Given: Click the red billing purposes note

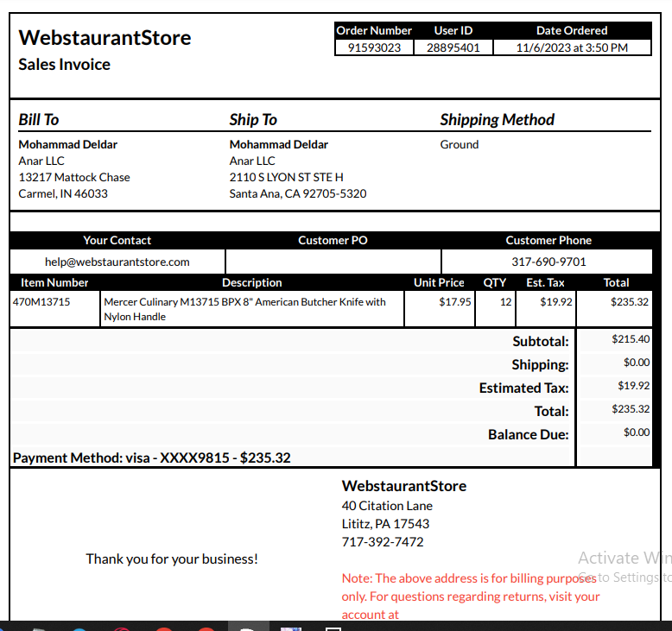Looking at the screenshot, I should pyautogui.click(x=471, y=596).
